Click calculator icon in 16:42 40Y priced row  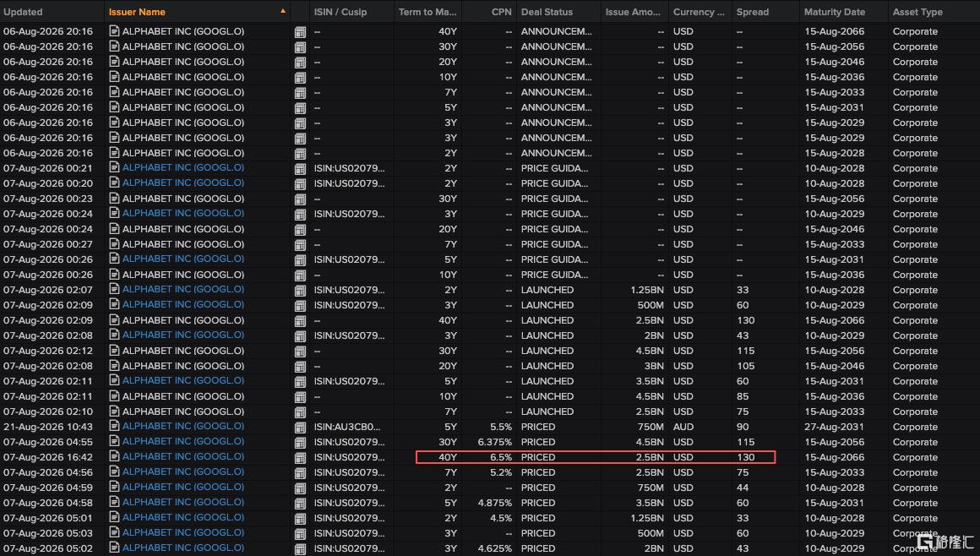[x=300, y=458]
